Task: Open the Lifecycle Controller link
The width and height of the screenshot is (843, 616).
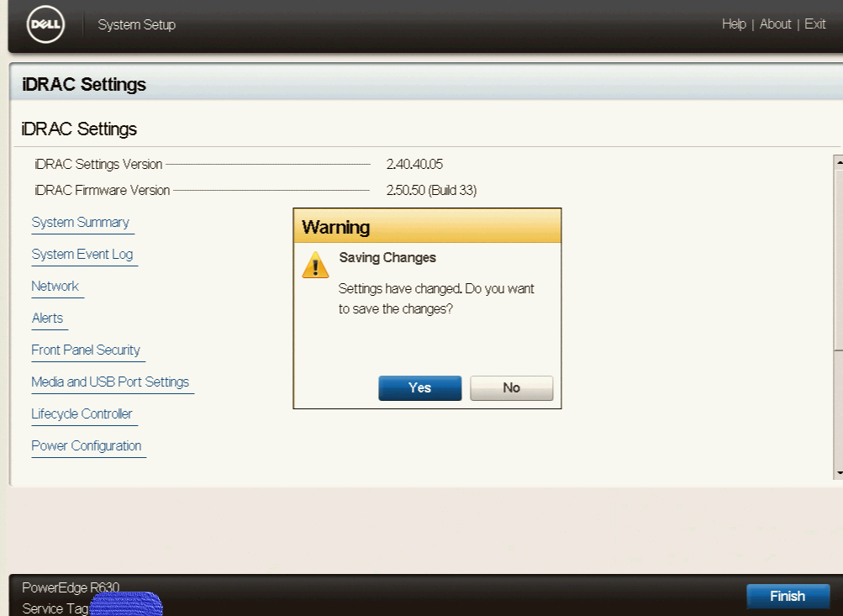Action: tap(82, 414)
